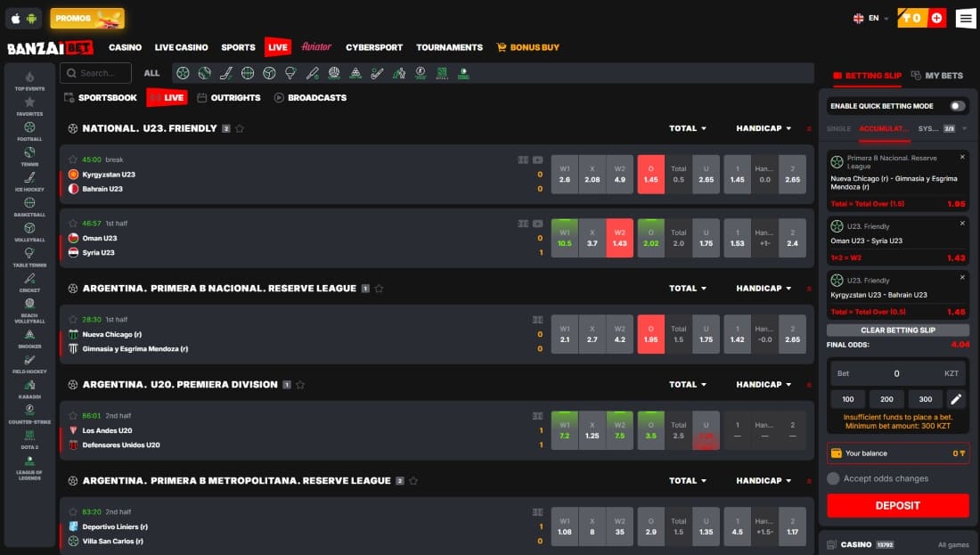Remove Oman U23 - Syria U23 from betting slip
Viewport: 980px width, 555px height.
pyautogui.click(x=962, y=223)
